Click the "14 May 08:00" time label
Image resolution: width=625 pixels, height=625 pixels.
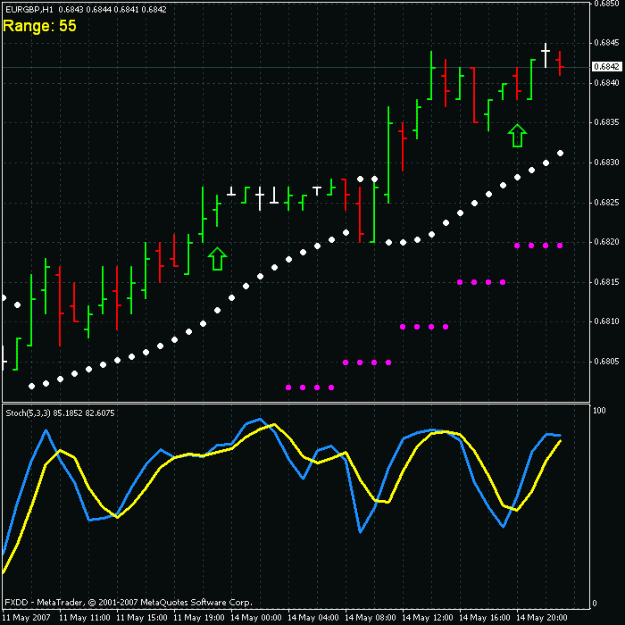[x=370, y=618]
